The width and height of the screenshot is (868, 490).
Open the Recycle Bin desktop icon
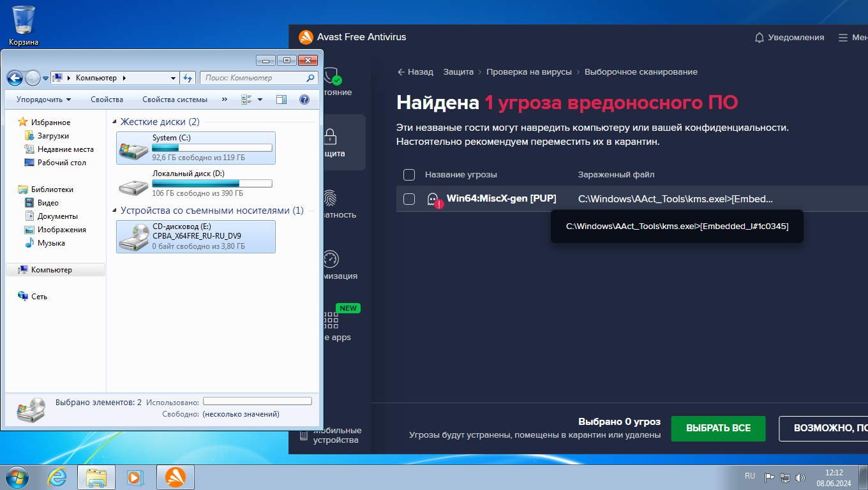click(x=24, y=26)
